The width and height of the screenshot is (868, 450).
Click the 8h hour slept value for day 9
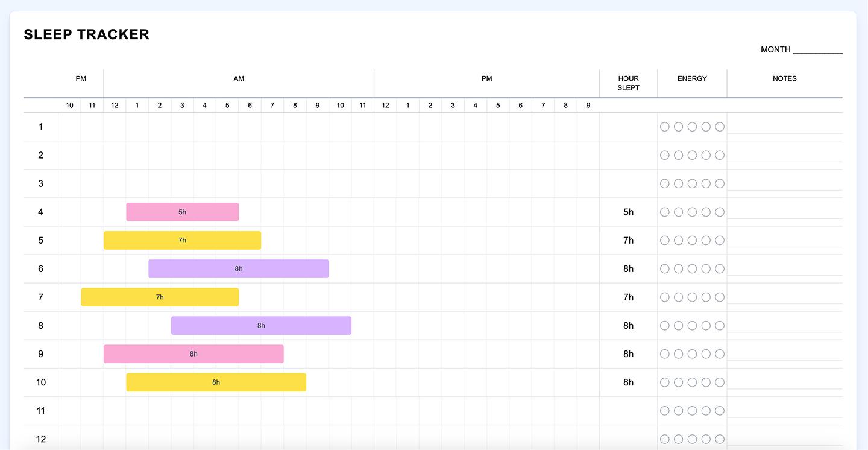628,353
